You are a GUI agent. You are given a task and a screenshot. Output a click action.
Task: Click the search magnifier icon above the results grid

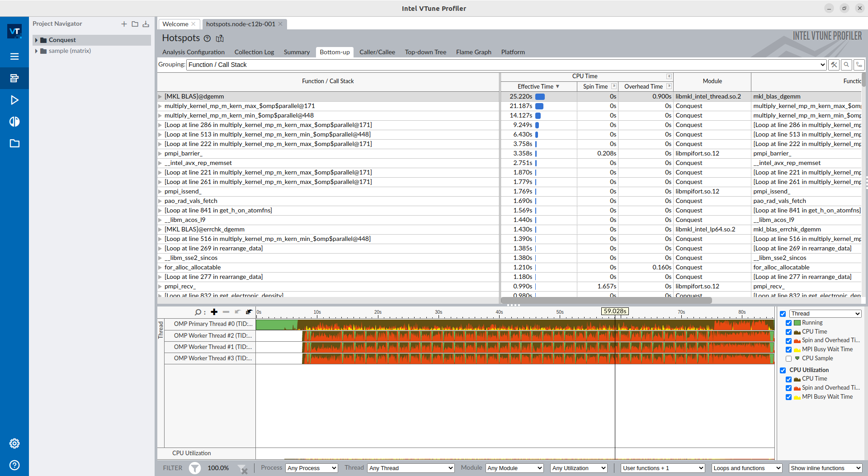846,65
